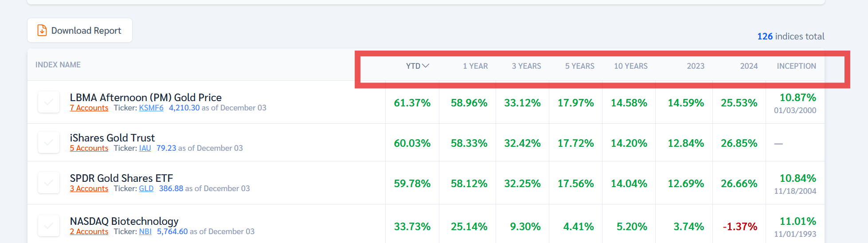Click the NASDAQ Biotechnology name
The height and width of the screenshot is (243, 868).
click(124, 221)
